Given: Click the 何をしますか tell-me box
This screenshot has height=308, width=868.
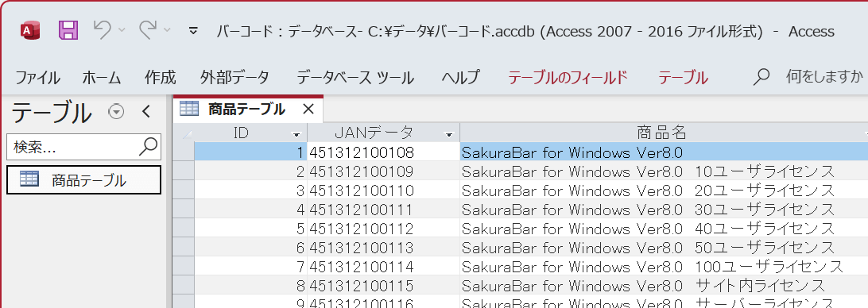Looking at the screenshot, I should coord(825,76).
